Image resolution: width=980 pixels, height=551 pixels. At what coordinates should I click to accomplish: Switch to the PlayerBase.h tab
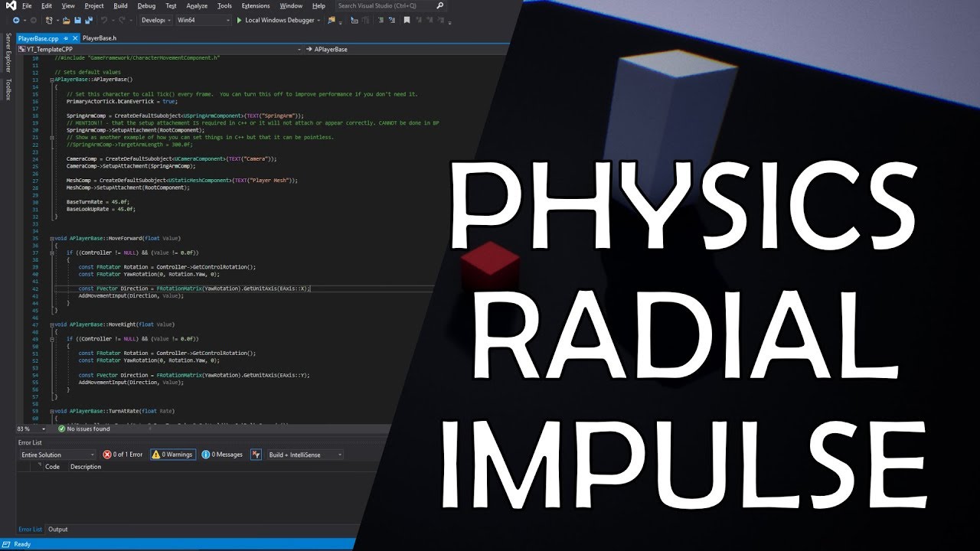pos(100,38)
